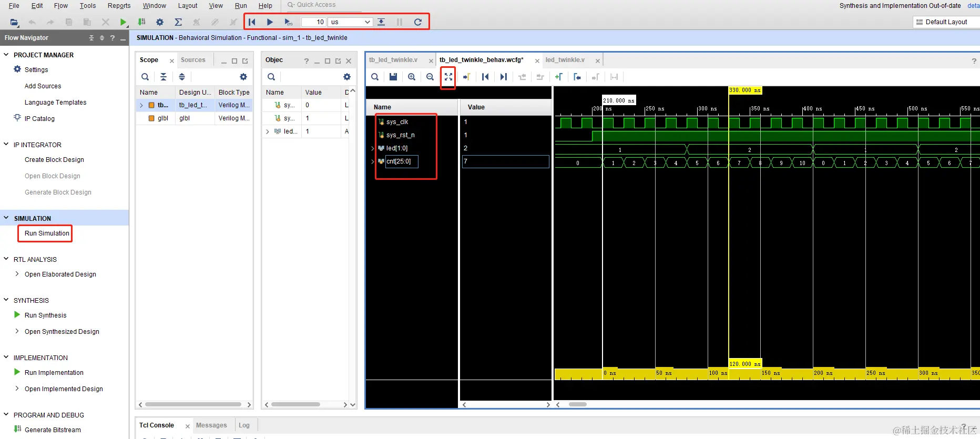Click the sigma icon in the main toolbar
This screenshot has height=439, width=980.
[x=178, y=22]
